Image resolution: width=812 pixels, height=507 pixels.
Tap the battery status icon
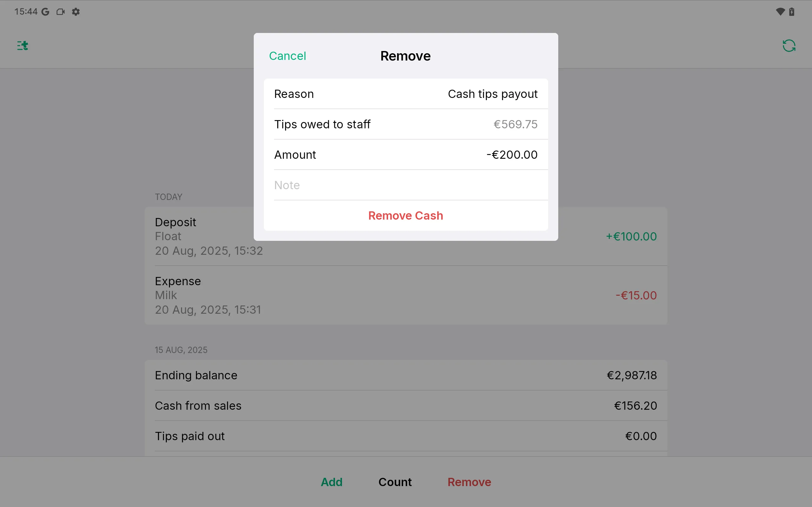point(791,12)
